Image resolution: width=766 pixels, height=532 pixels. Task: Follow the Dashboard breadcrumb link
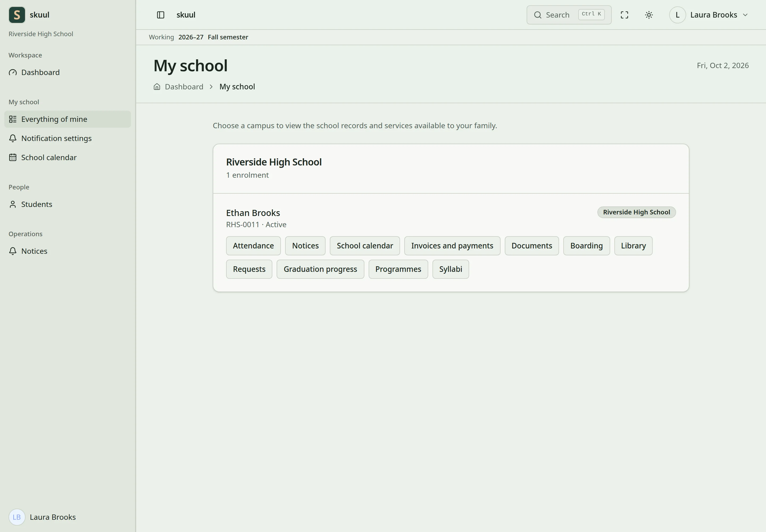pyautogui.click(x=184, y=87)
